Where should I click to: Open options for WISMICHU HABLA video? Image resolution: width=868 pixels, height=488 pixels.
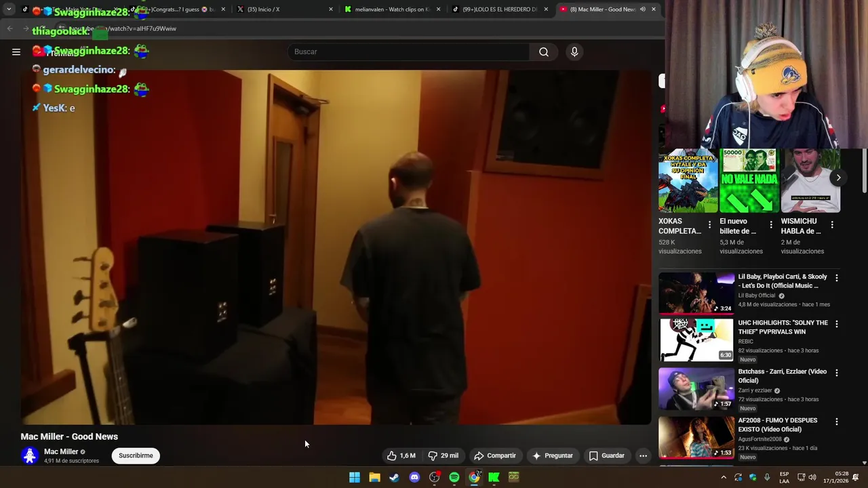click(x=831, y=224)
